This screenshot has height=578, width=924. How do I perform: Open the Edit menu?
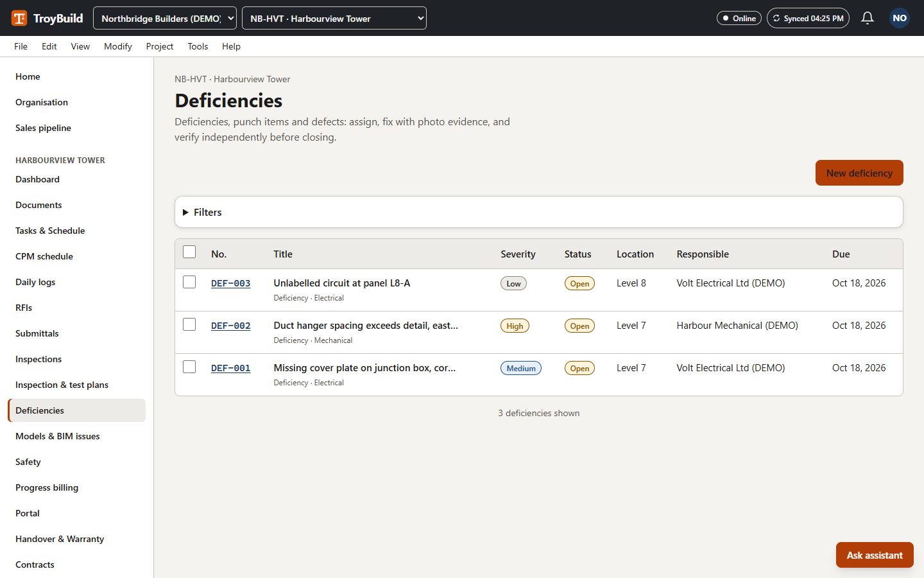49,46
